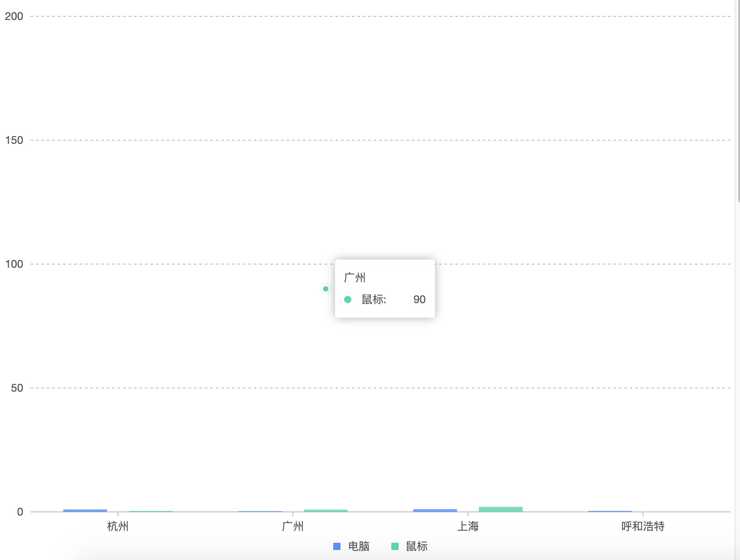Image resolution: width=740 pixels, height=560 pixels.
Task: Click the vertical scrollbar thumb
Action: pos(738,101)
